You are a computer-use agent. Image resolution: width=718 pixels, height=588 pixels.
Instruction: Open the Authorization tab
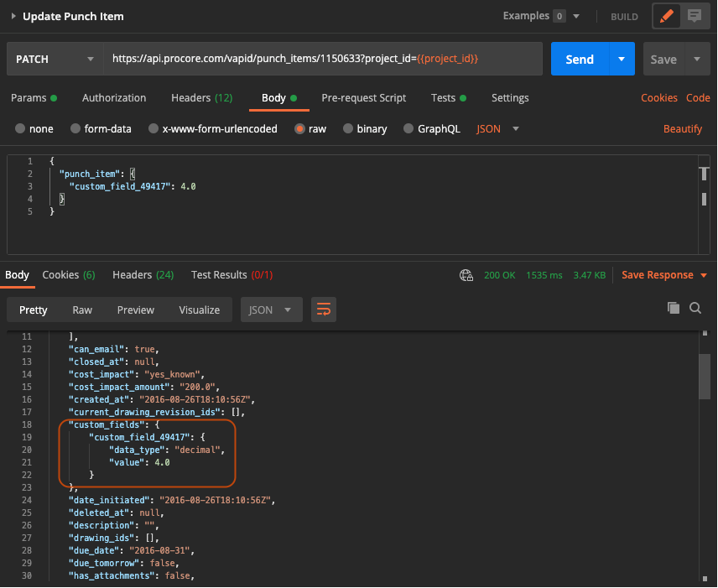click(x=114, y=98)
